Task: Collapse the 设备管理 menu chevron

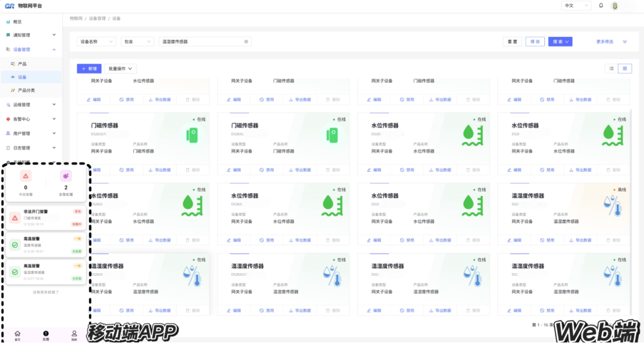Action: point(54,49)
